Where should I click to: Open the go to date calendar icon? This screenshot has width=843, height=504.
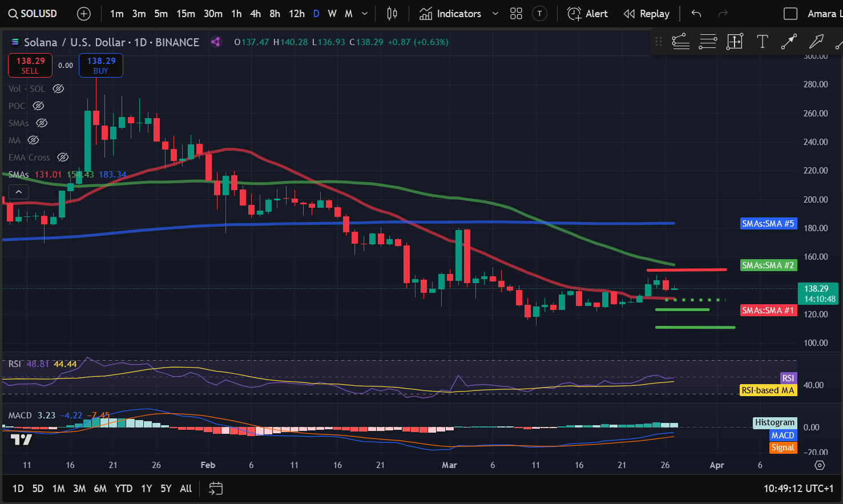pos(216,489)
